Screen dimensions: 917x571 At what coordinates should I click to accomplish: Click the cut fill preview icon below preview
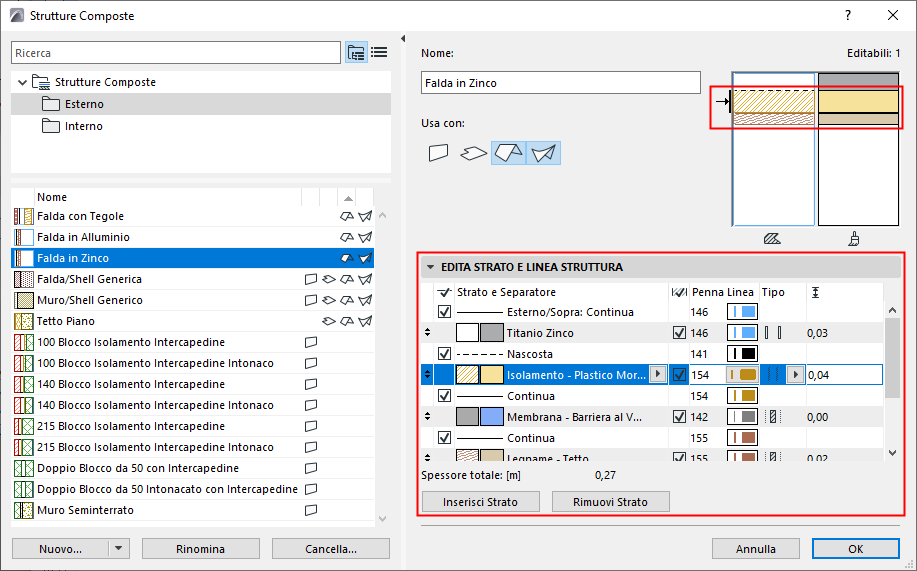[x=772, y=239]
